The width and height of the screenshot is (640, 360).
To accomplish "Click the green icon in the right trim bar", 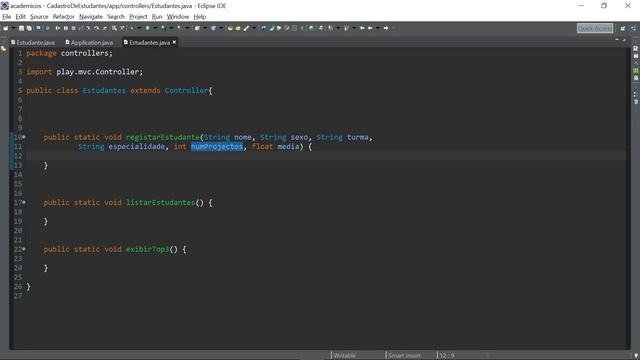I will pos(636,71).
